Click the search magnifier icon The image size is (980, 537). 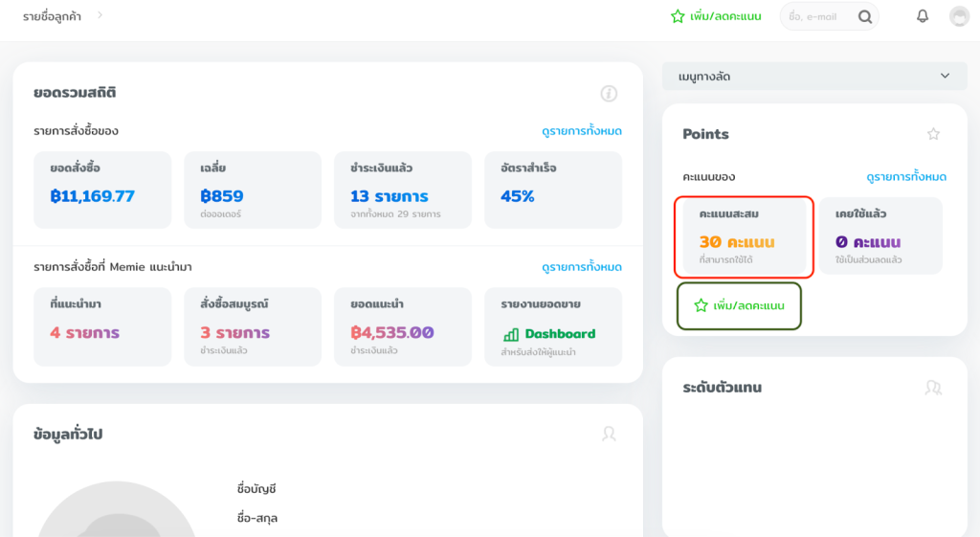(865, 16)
